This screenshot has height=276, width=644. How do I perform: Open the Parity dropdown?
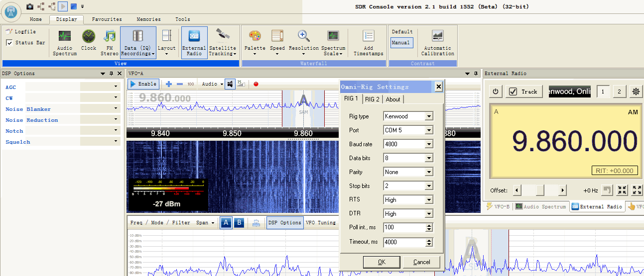click(428, 172)
